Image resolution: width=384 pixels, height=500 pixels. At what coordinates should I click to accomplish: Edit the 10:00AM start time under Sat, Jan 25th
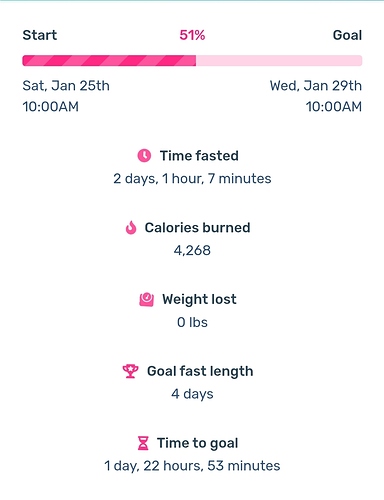pyautogui.click(x=51, y=107)
